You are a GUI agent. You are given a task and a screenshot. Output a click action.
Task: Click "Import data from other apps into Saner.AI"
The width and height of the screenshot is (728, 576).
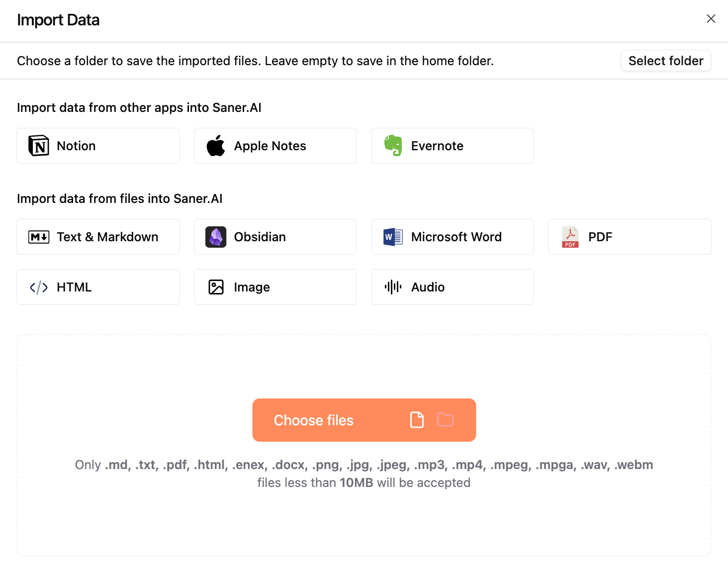(x=139, y=107)
